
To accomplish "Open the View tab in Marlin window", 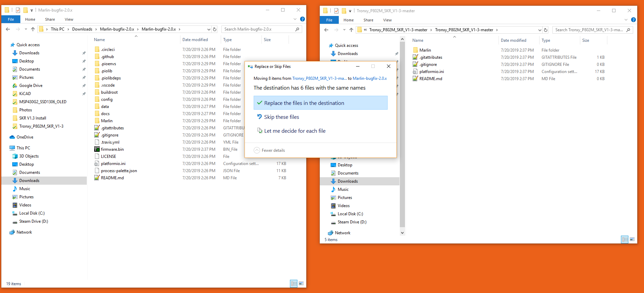I will click(x=69, y=19).
